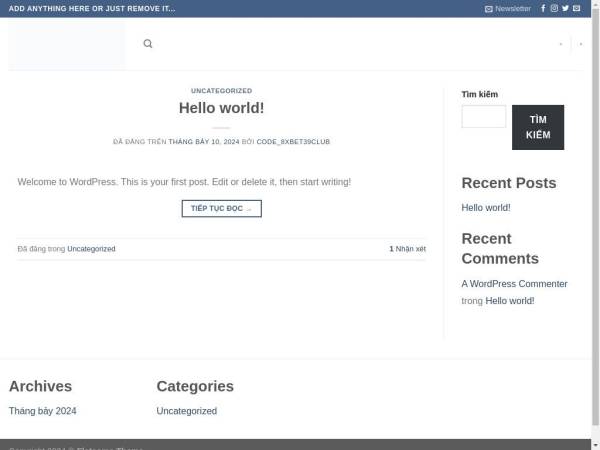Open the Twitter social icon
600x450 pixels.
pos(565,8)
